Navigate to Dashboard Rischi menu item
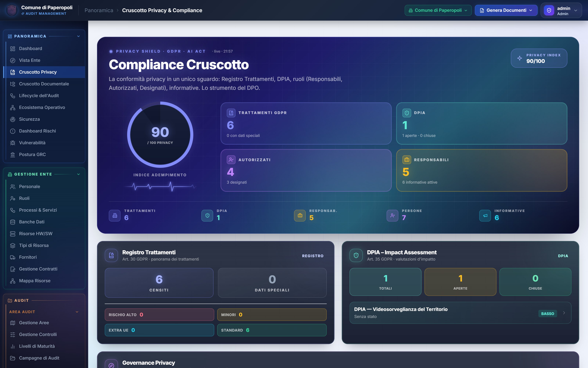The image size is (588, 368). [x=44, y=131]
